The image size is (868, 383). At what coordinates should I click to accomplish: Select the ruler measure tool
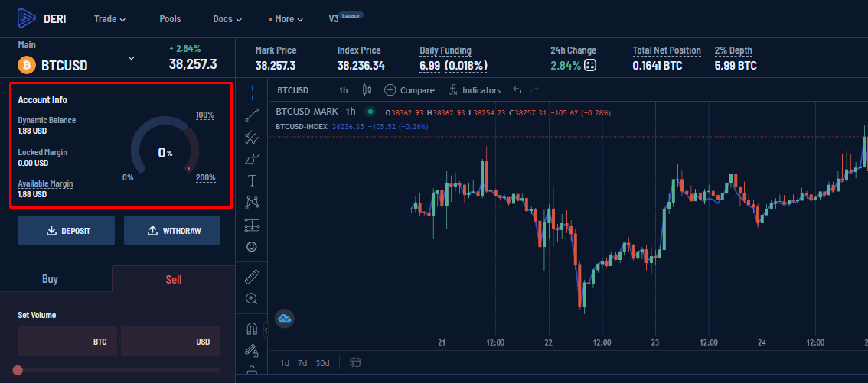pos(252,276)
